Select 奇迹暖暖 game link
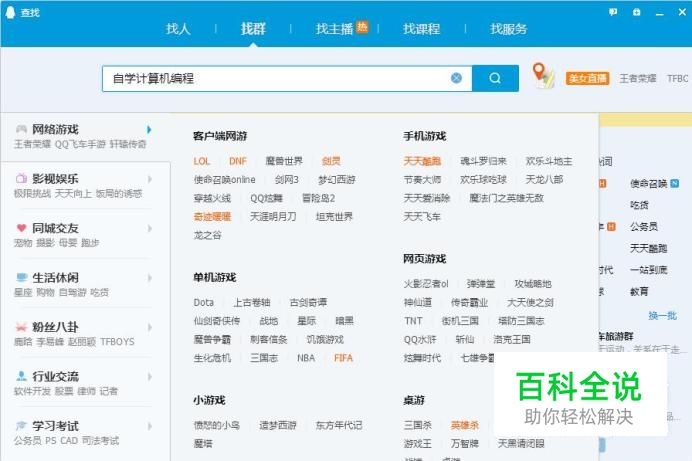 click(x=212, y=217)
